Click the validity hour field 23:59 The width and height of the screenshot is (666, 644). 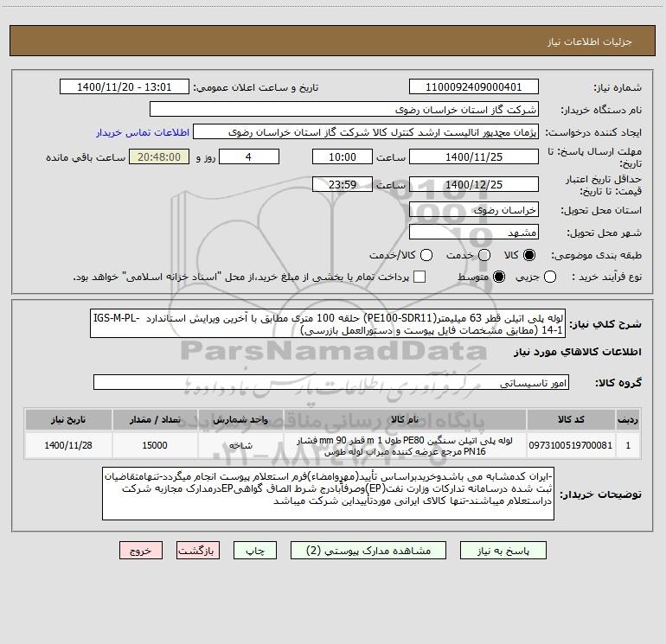click(x=343, y=184)
